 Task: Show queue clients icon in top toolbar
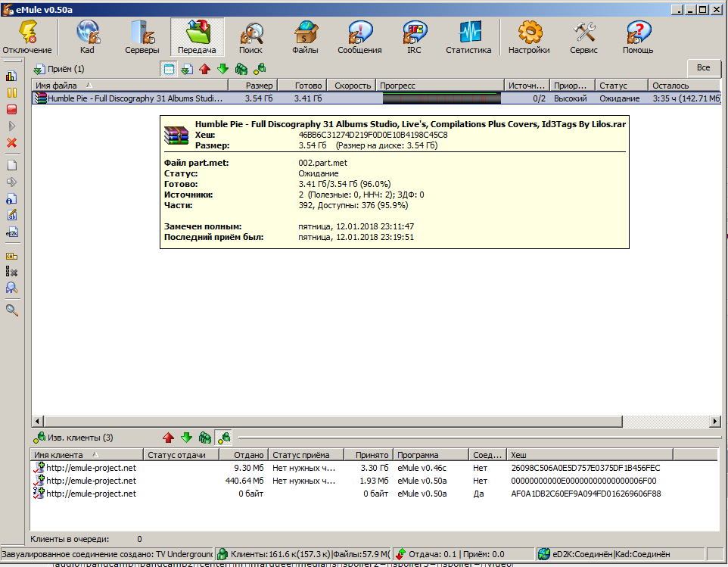[x=241, y=69]
